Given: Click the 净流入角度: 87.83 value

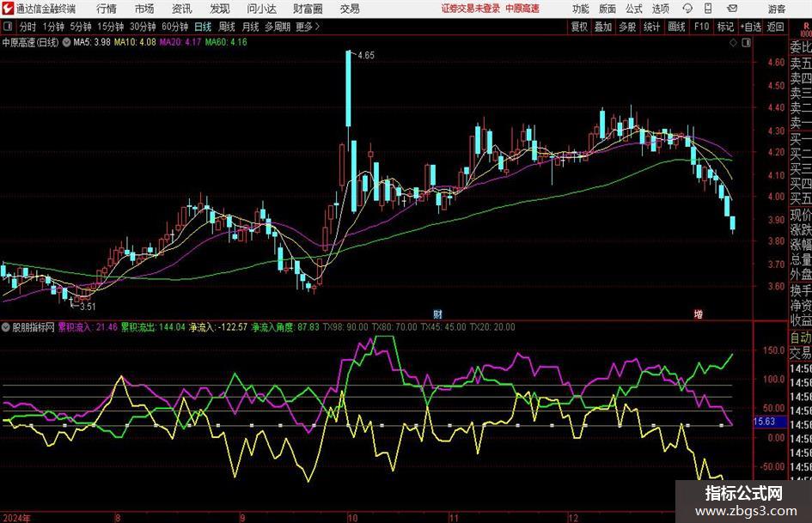Looking at the screenshot, I should click(x=284, y=327).
